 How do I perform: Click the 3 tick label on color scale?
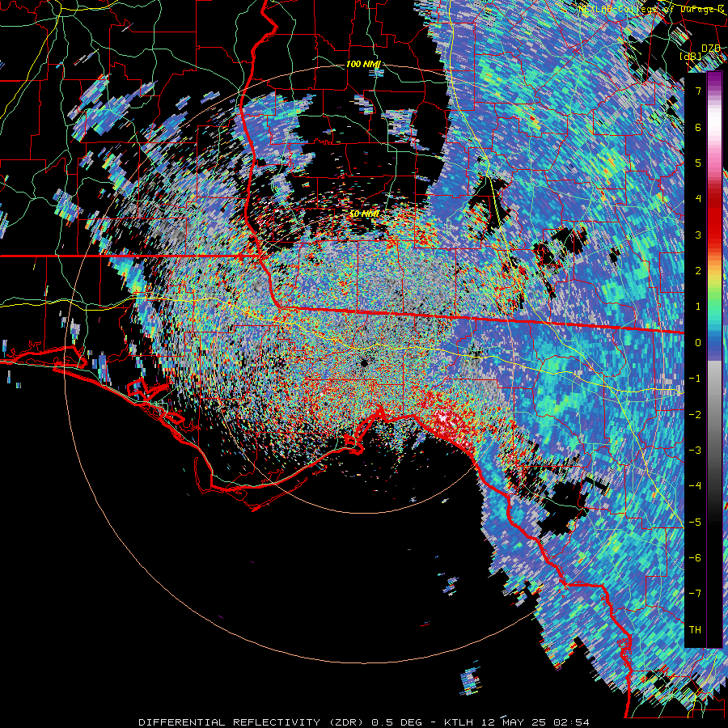698,235
